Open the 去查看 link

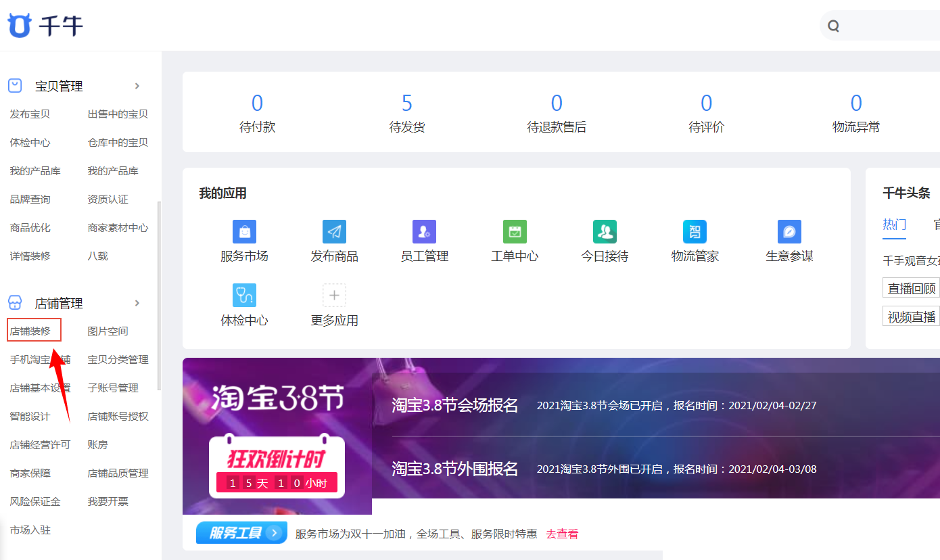coord(562,534)
